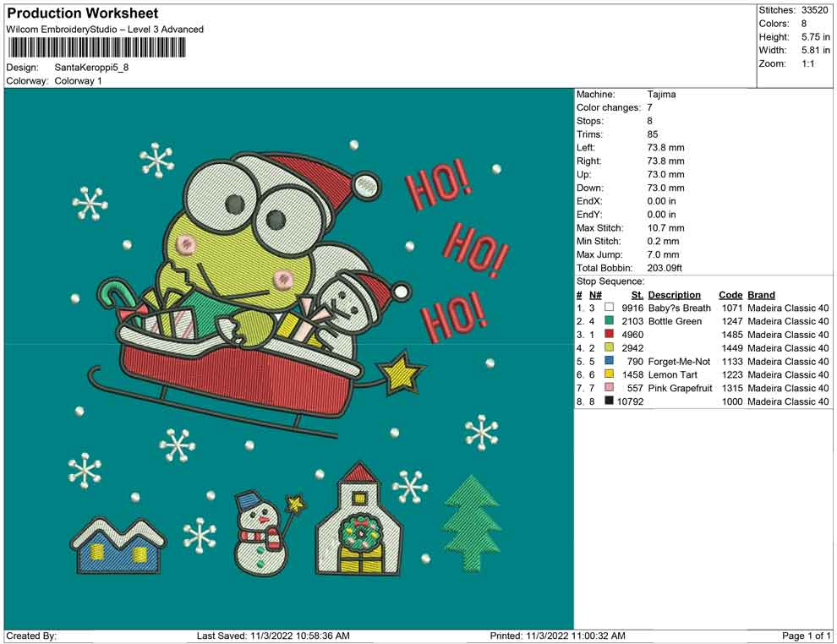Click the 'Description' column header

pos(674,295)
